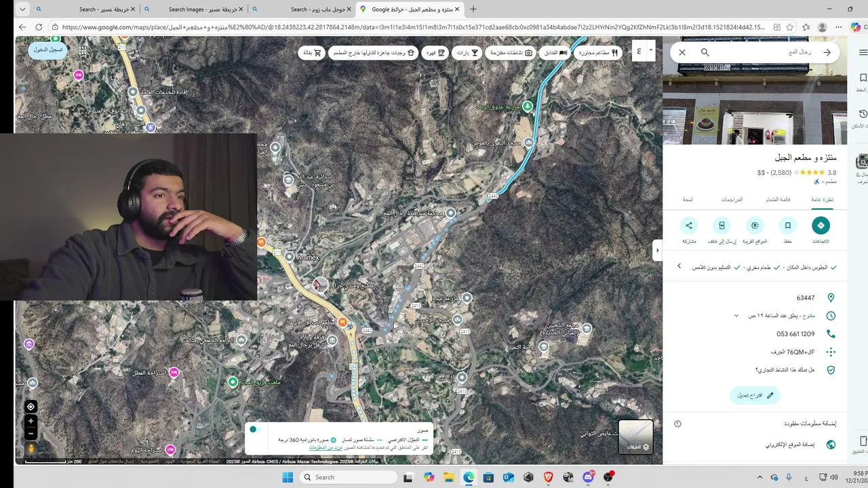Zoom out on the map with minus

[x=31, y=433]
